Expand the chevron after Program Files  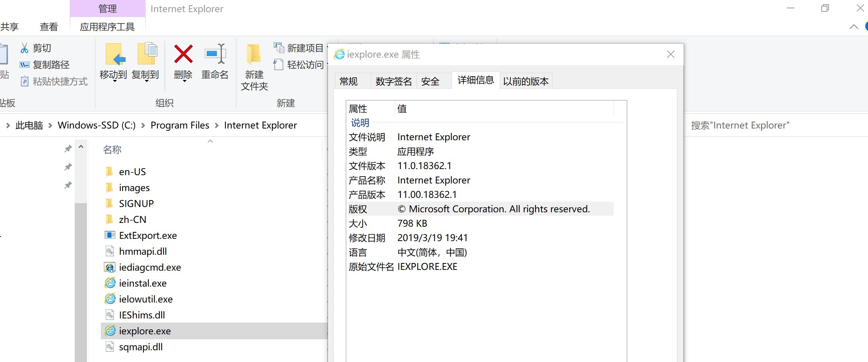(x=217, y=125)
